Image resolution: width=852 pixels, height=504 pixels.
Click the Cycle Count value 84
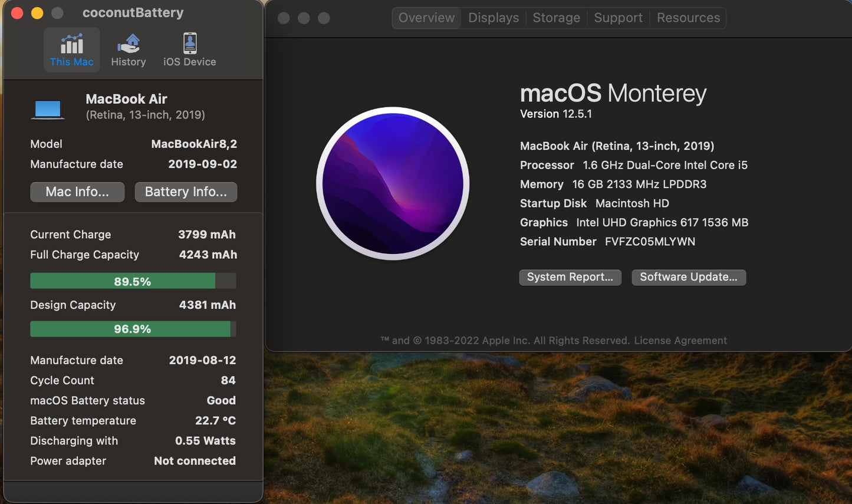(228, 380)
